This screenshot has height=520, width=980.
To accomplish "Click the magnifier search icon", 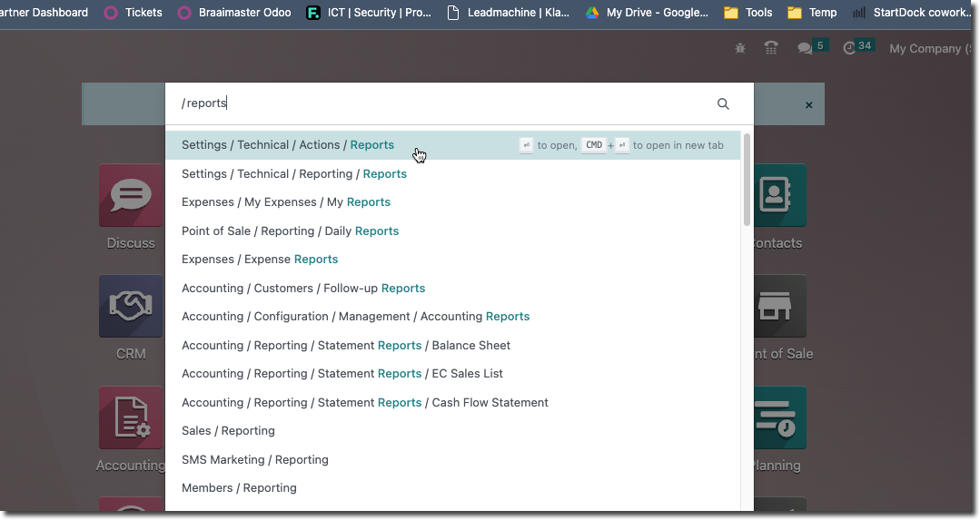I will (723, 104).
